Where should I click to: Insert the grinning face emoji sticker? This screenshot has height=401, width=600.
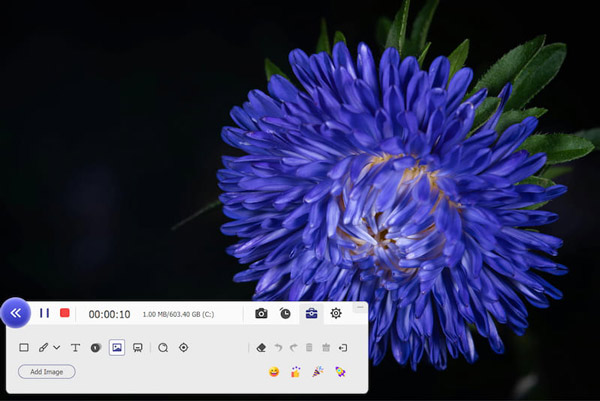(x=274, y=372)
